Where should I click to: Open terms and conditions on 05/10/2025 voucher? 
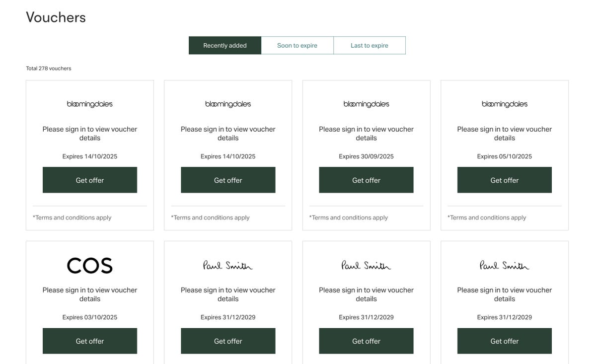(487, 218)
